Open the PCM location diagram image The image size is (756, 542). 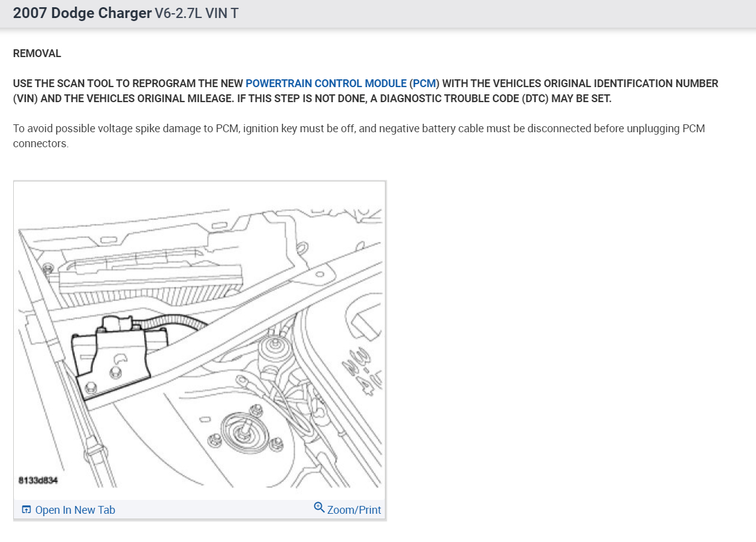pos(199,340)
